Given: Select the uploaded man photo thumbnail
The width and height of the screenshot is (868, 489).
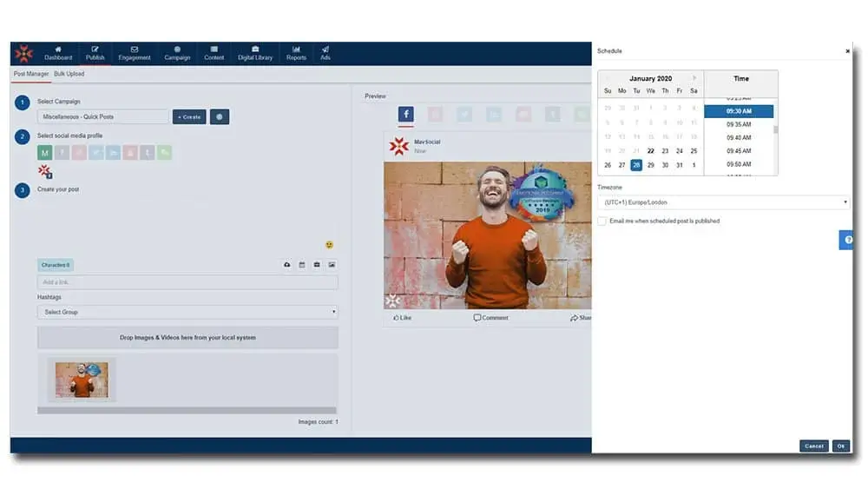Looking at the screenshot, I should point(82,380).
